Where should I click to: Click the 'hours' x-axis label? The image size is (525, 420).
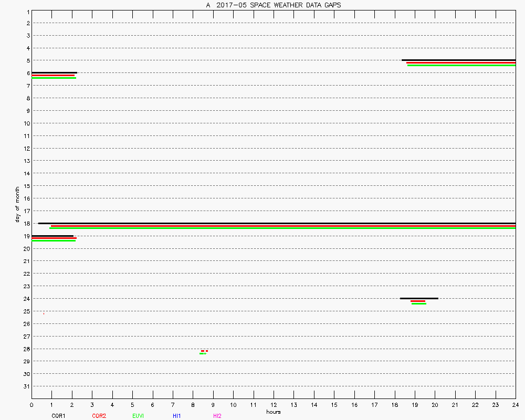click(x=273, y=412)
